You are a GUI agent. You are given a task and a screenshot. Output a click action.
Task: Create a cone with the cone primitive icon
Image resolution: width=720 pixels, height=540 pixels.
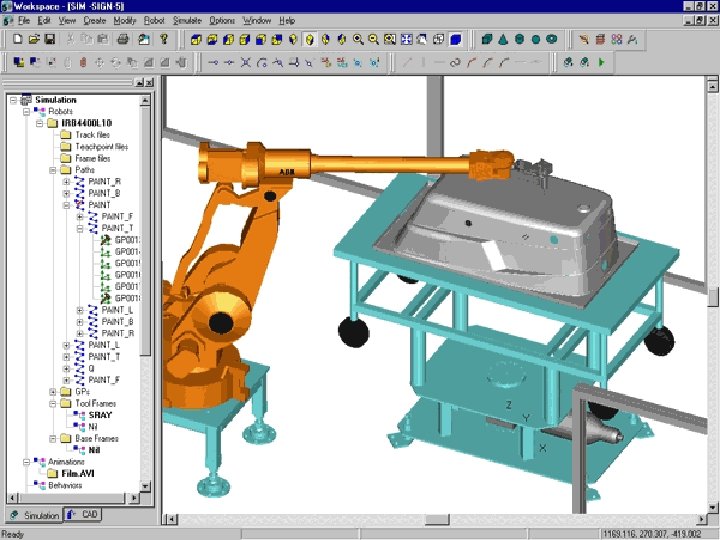tap(503, 40)
